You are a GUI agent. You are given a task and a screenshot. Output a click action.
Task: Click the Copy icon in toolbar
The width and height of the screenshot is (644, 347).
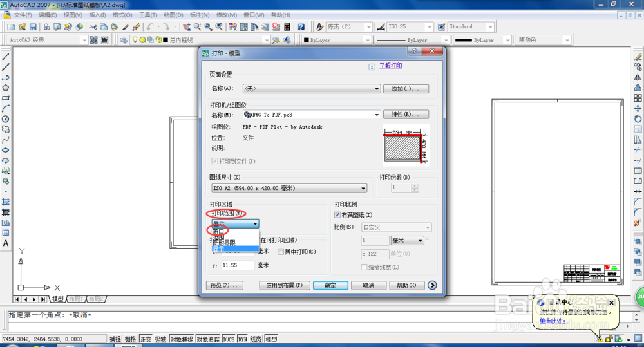(104, 26)
